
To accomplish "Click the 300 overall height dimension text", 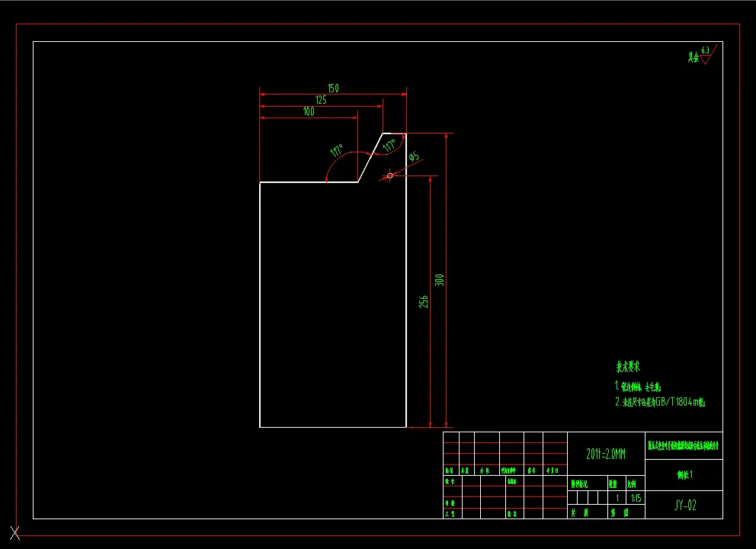I will point(439,281).
